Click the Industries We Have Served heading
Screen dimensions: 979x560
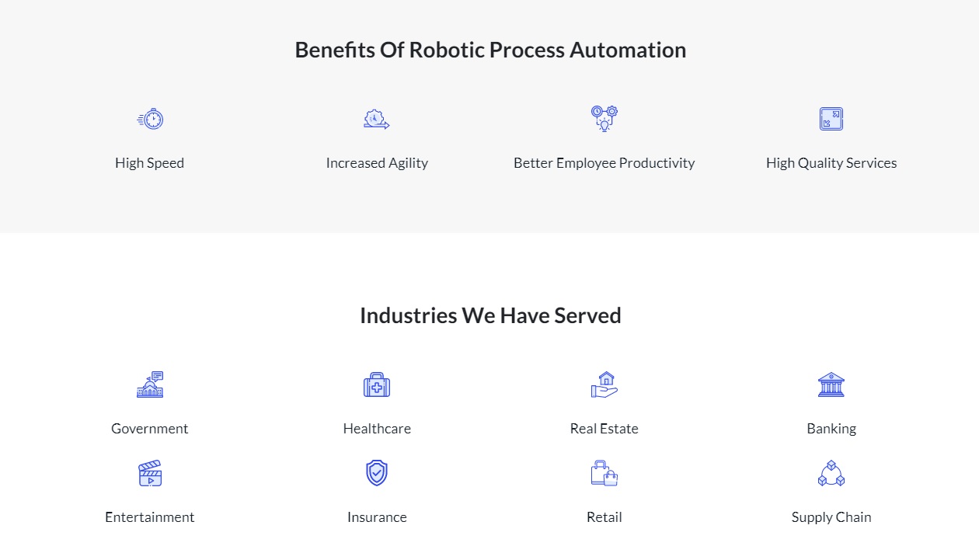pyautogui.click(x=490, y=315)
